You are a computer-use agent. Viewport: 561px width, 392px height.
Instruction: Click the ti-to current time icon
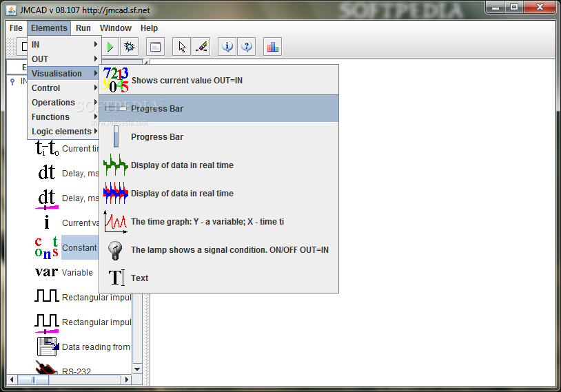point(47,147)
